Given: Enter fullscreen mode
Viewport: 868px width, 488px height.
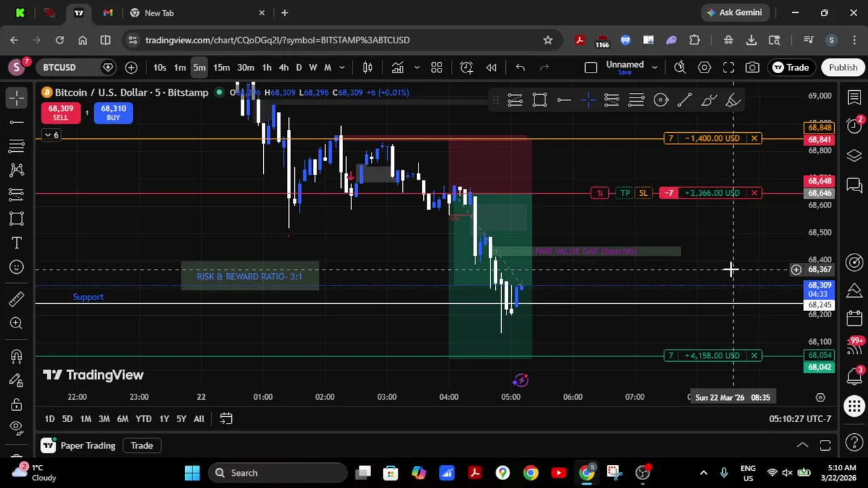Looking at the screenshot, I should (x=728, y=67).
